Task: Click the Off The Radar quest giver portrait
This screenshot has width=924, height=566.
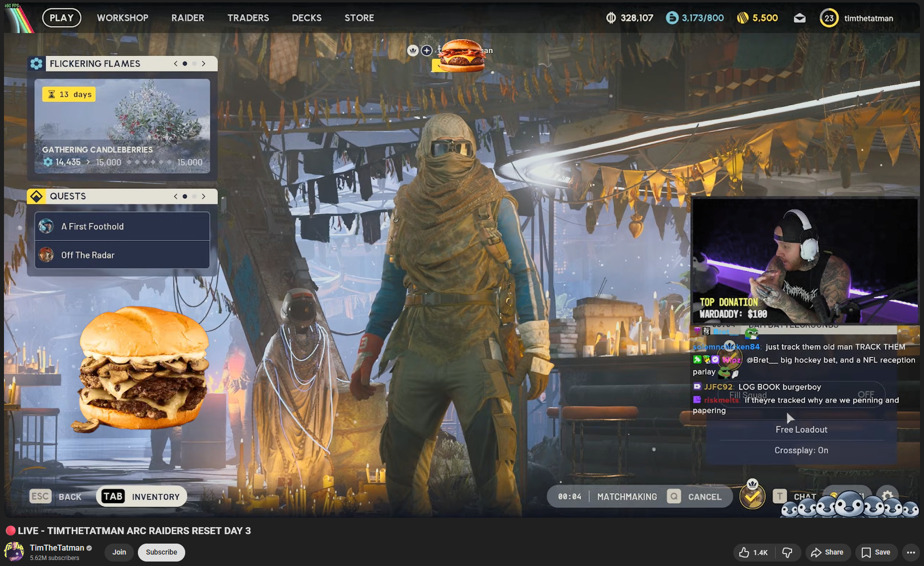Action: pyautogui.click(x=46, y=255)
